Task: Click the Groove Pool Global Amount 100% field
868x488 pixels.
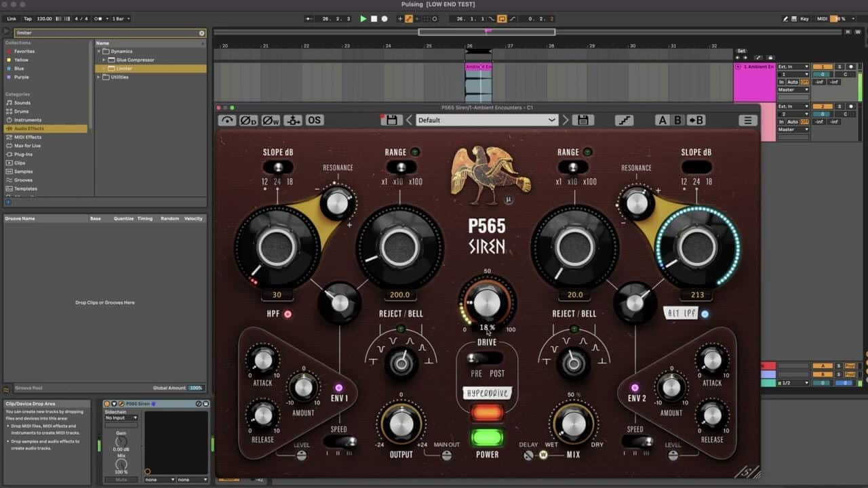Action: [x=196, y=388]
